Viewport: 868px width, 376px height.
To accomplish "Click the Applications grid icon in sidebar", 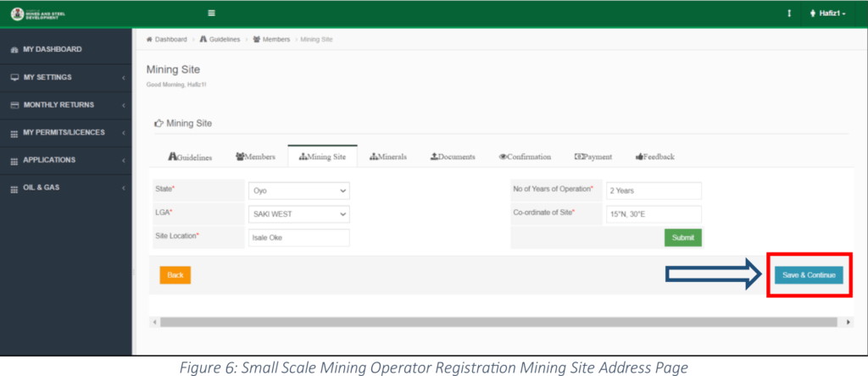I will [14, 161].
